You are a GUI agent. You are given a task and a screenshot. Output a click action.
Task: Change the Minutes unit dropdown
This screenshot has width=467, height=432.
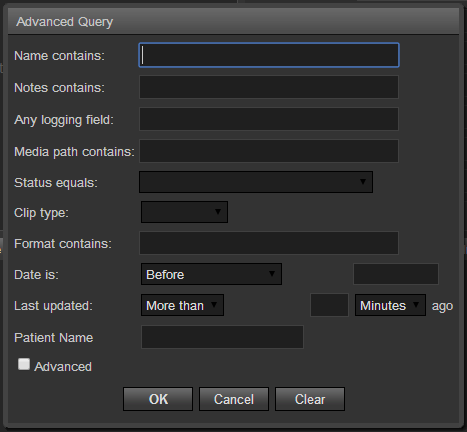tap(390, 305)
